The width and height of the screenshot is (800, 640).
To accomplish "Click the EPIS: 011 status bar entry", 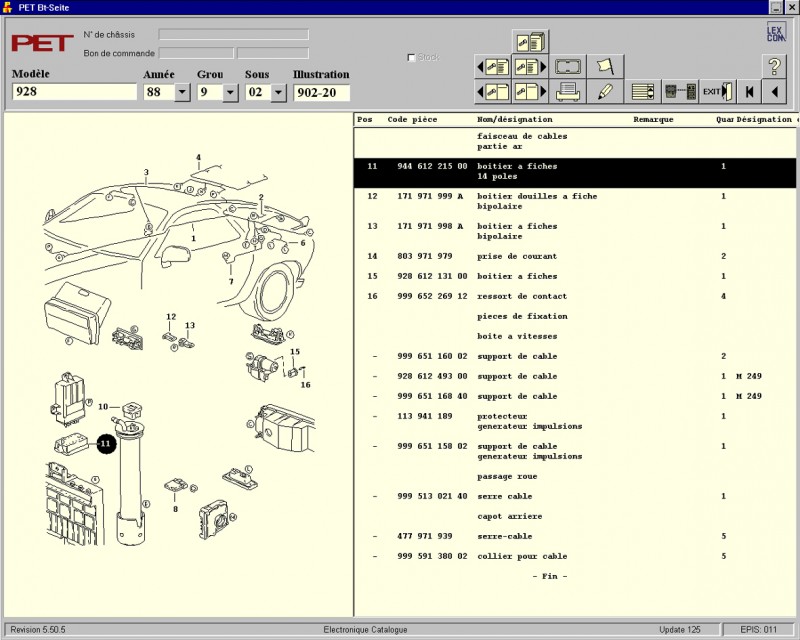I will tap(759, 630).
